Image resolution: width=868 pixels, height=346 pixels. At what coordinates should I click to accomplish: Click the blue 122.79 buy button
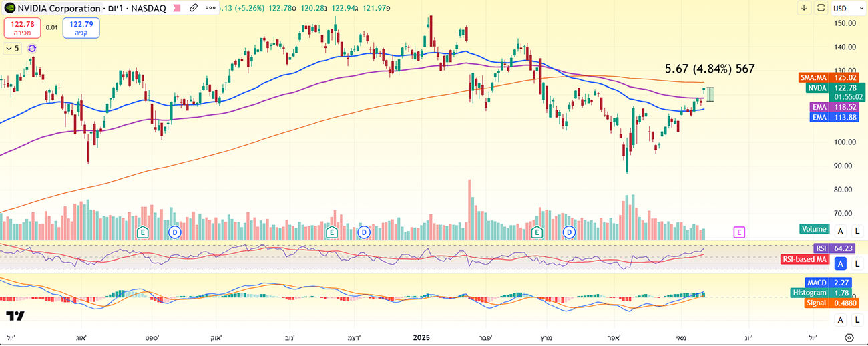(x=81, y=27)
